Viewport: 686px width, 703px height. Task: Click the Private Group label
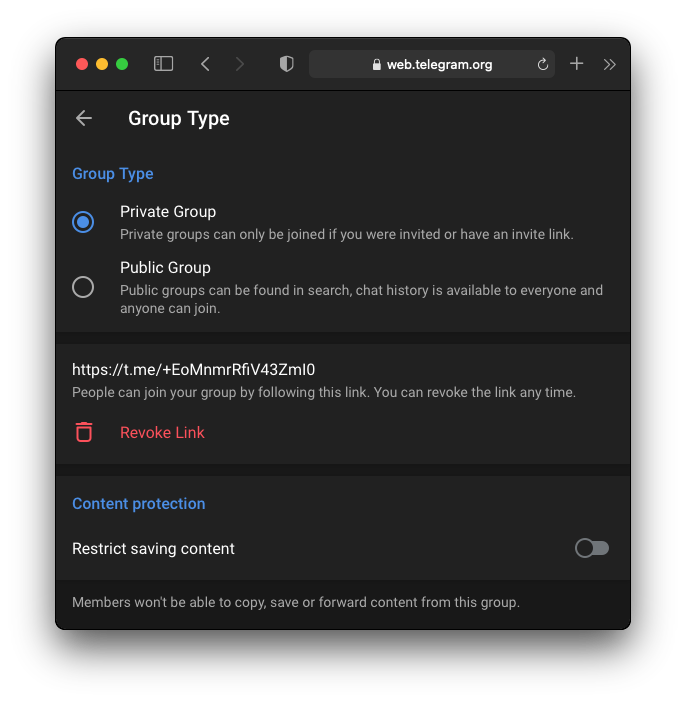click(x=168, y=212)
